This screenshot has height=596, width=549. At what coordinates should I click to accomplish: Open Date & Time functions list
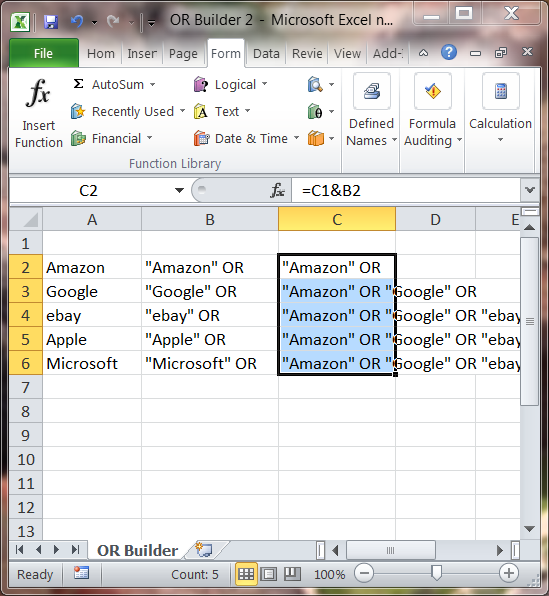click(246, 138)
